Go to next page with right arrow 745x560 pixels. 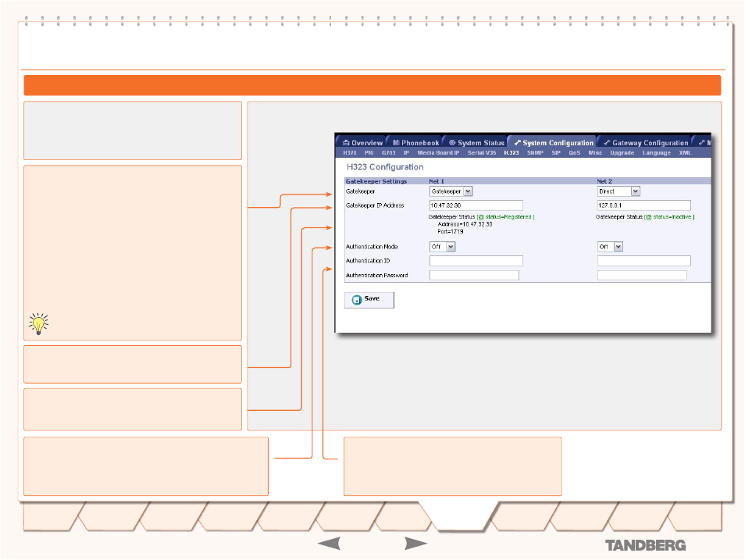click(415, 544)
